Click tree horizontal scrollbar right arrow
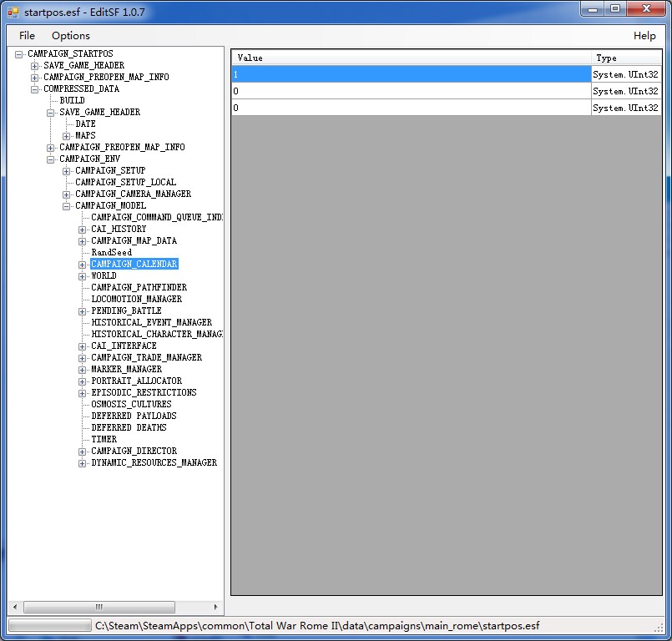The height and width of the screenshot is (641, 672). [215, 607]
